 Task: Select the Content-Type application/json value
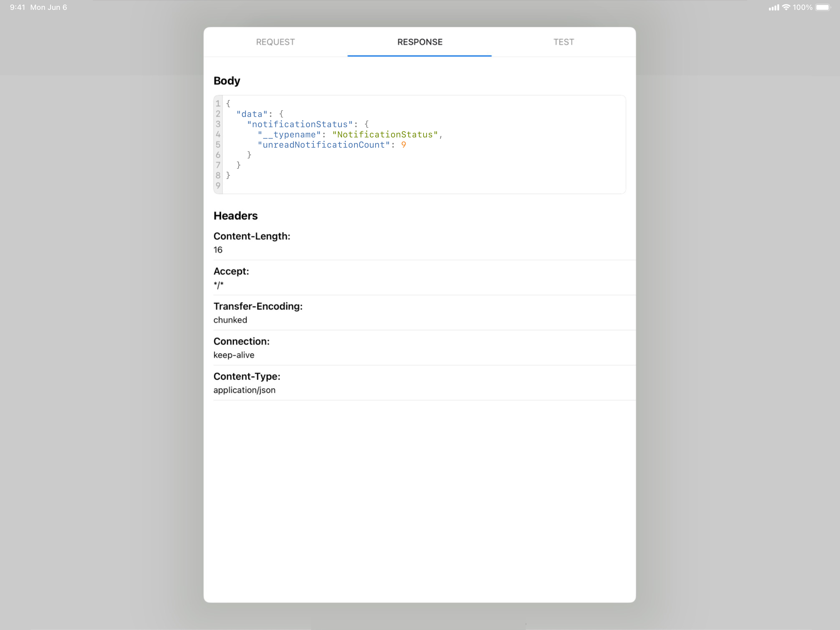(x=244, y=390)
